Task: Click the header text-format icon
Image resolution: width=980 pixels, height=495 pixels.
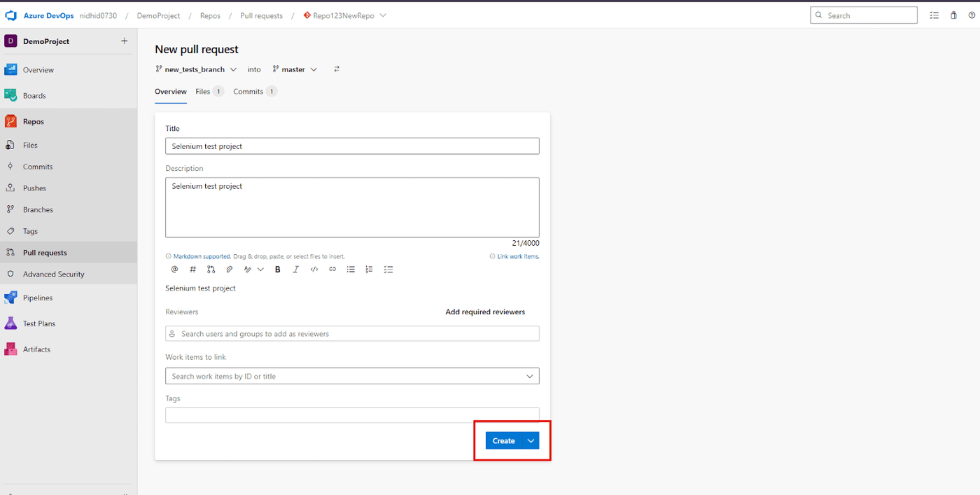Action: pyautogui.click(x=247, y=270)
